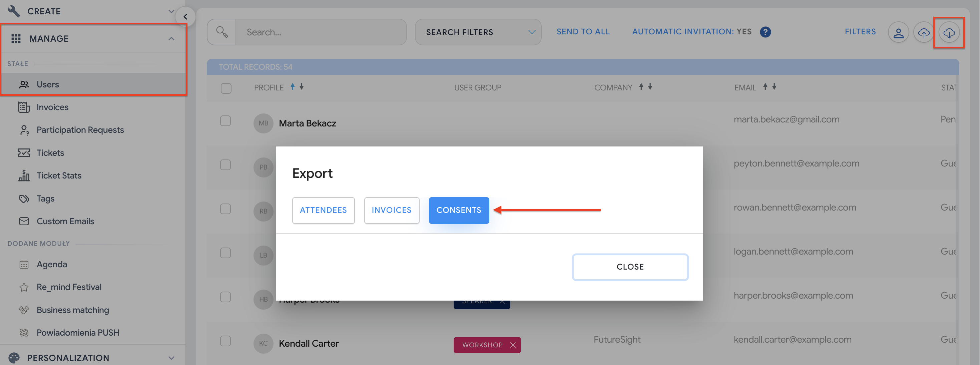
Task: Collapse the Manage section
Action: 171,38
